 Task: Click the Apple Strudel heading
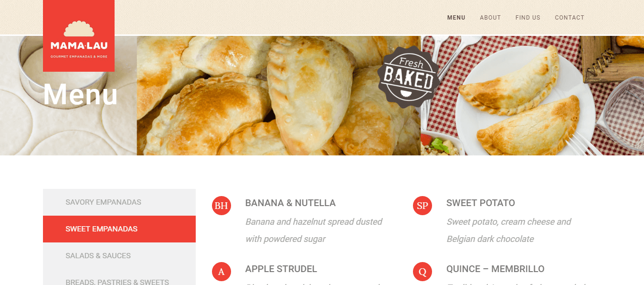pos(281,269)
